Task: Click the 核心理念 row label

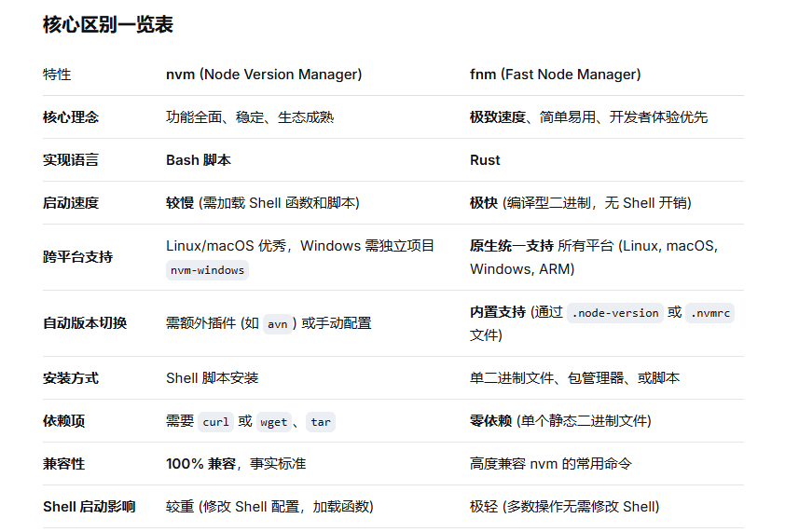Action: point(71,117)
